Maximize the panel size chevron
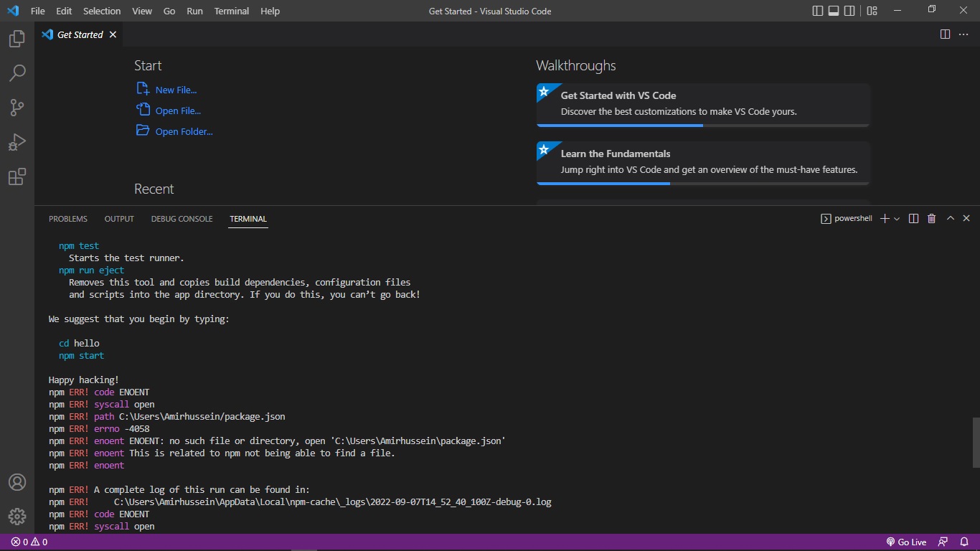The height and width of the screenshot is (551, 980). click(x=951, y=219)
